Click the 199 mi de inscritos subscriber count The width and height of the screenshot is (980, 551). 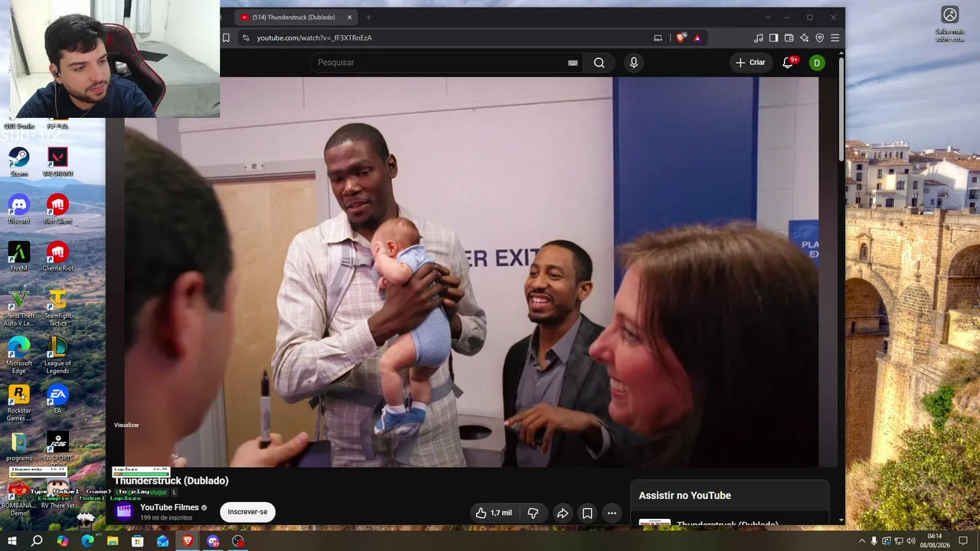coord(166,518)
